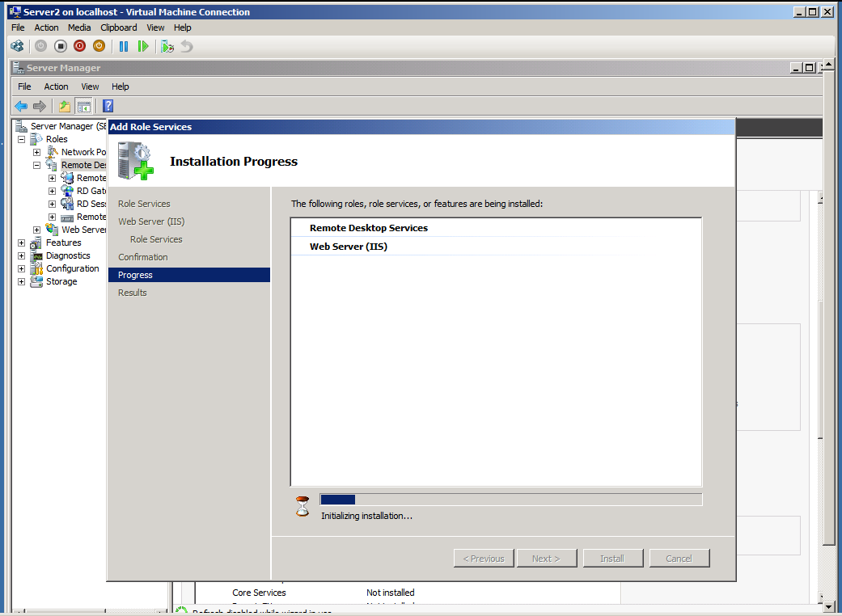Click the Storage node icon
Screen dimensions: 842x616
point(36,281)
